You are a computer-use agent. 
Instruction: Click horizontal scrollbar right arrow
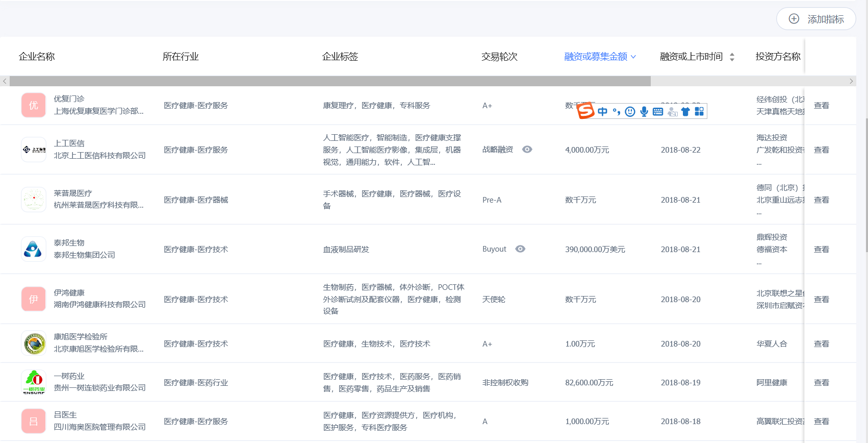coord(851,81)
